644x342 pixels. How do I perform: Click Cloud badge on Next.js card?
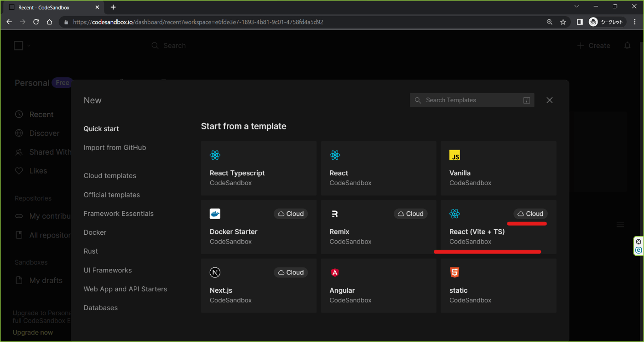coord(291,272)
